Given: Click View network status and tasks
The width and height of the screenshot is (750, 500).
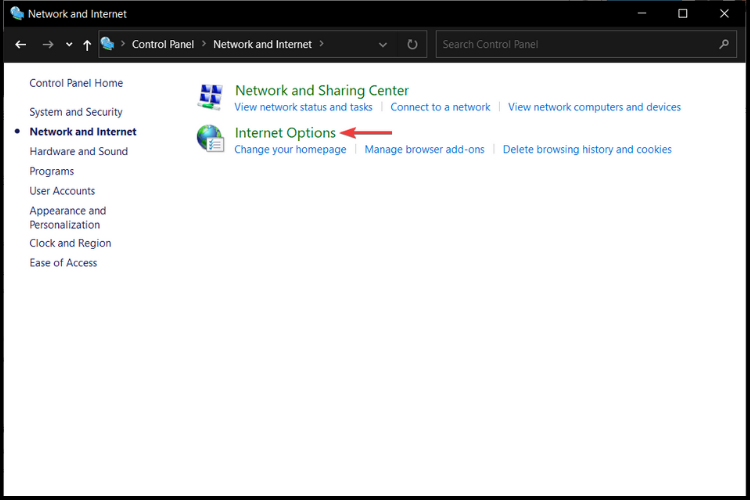Looking at the screenshot, I should click(x=303, y=107).
